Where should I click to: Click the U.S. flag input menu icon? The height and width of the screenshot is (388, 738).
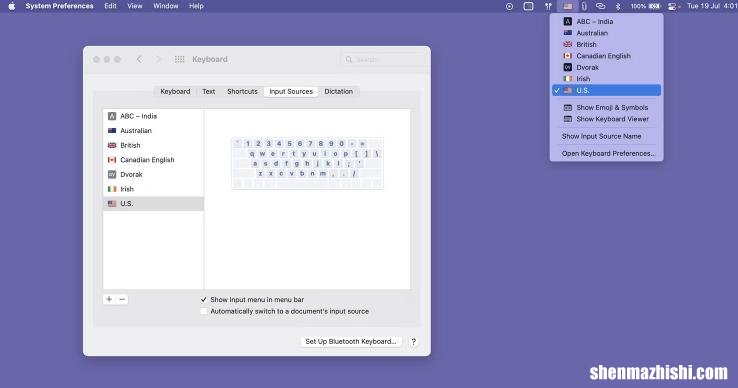tap(568, 6)
